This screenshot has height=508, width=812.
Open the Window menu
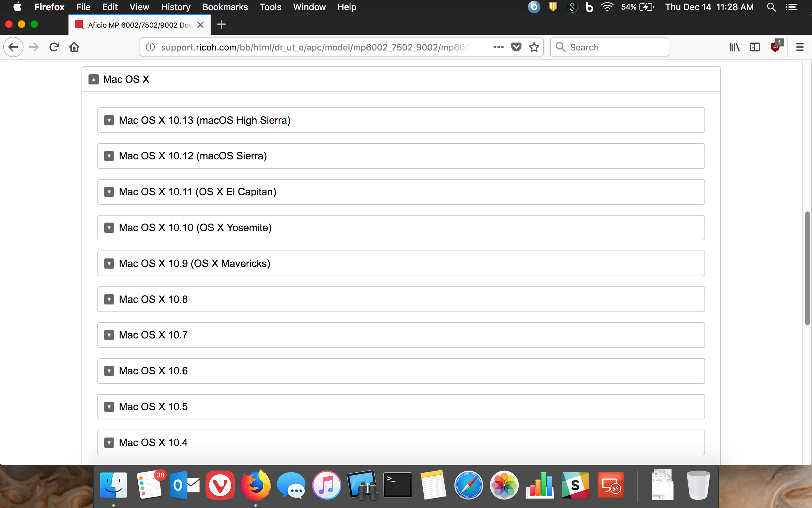pyautogui.click(x=309, y=7)
